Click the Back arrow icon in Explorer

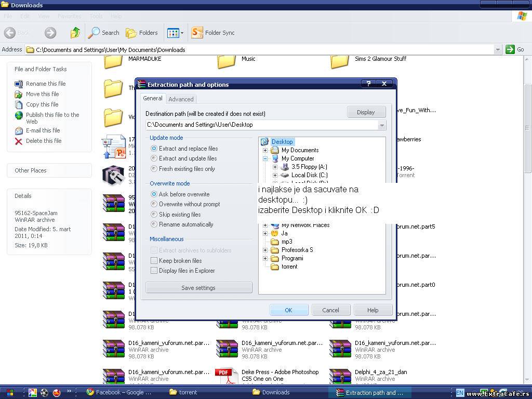tap(10, 33)
